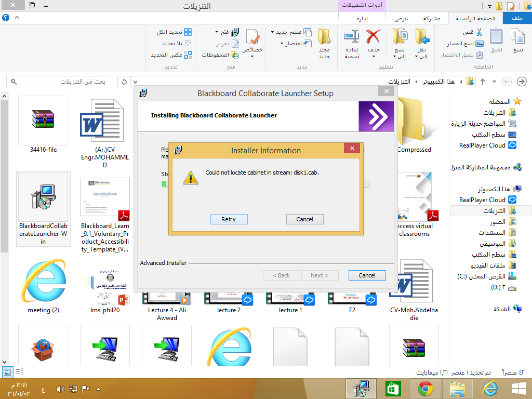Click invert selection (عكس التحديد) item
Image resolution: width=532 pixels, height=399 pixels.
pos(171,55)
